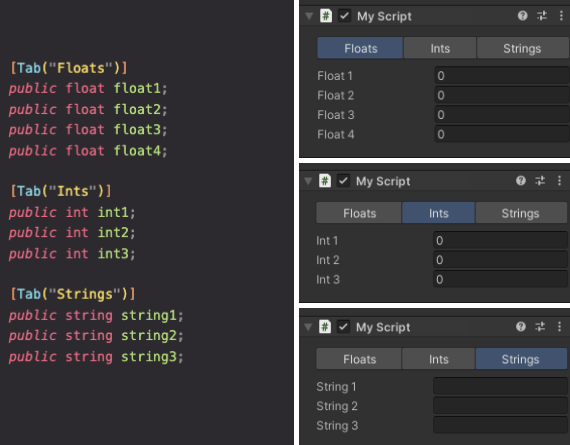The height and width of the screenshot is (445, 570).
Task: Collapse the middle My Script foldout arrow
Action: pyautogui.click(x=308, y=181)
